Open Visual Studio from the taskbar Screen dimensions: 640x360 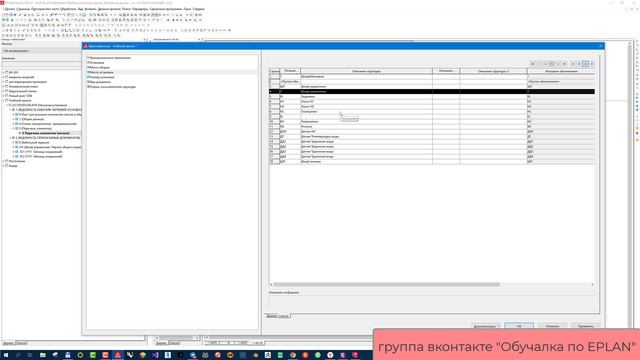pyautogui.click(x=155, y=355)
